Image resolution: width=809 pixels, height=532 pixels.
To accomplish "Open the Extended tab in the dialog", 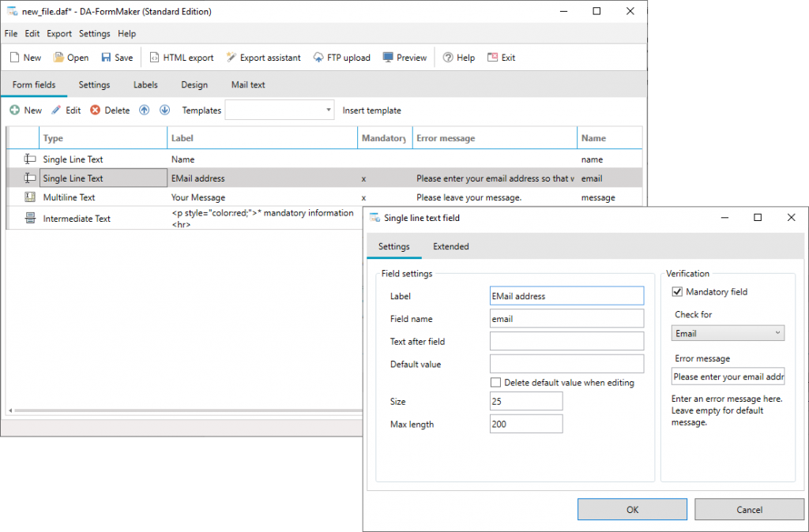I will point(451,246).
